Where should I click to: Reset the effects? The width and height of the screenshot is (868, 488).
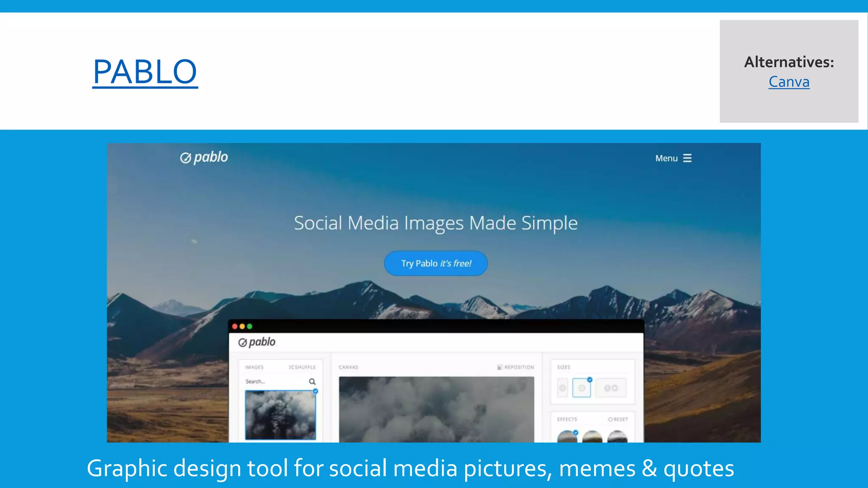click(618, 419)
